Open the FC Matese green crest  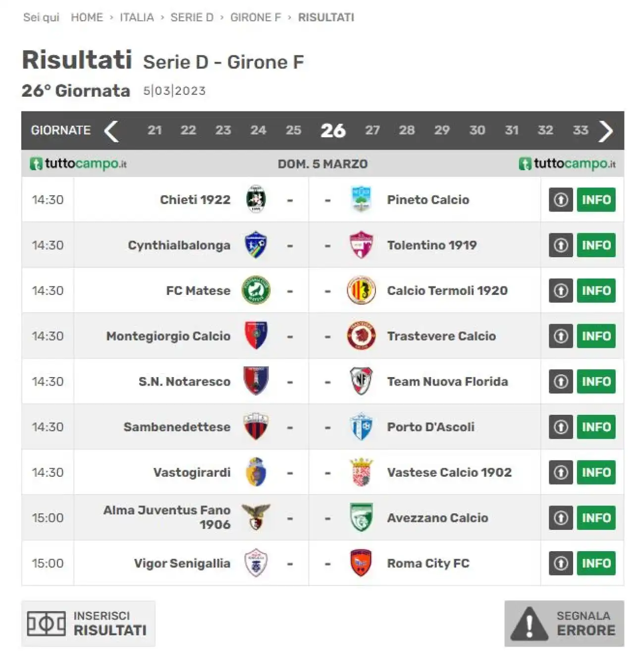point(256,290)
